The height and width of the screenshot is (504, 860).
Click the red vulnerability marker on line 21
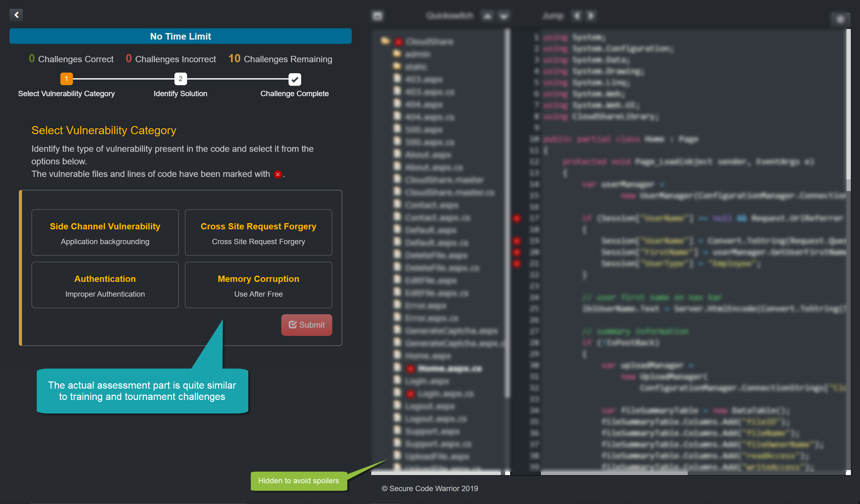pyautogui.click(x=517, y=263)
